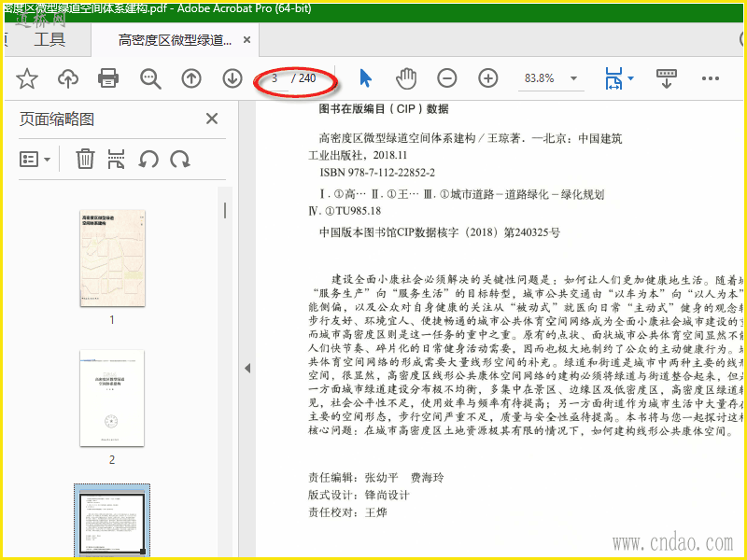Switch to the 工具 tab
Viewport: 747px width, 560px height.
[49, 39]
